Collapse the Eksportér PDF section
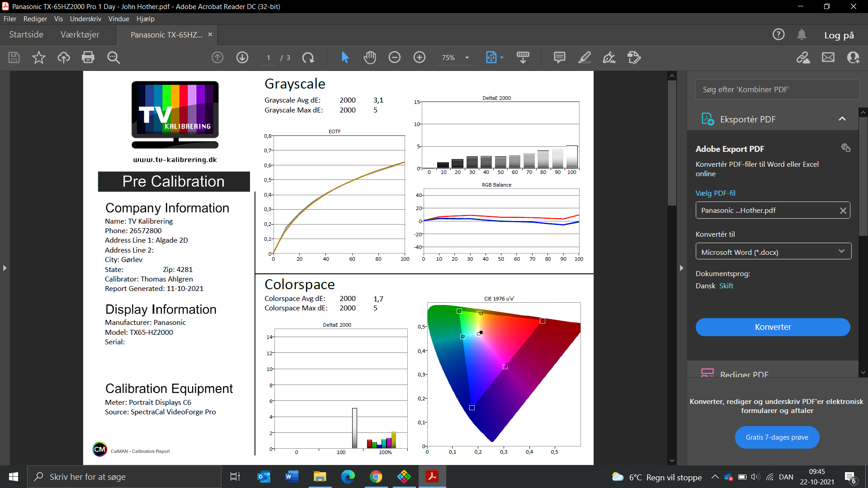Image resolution: width=868 pixels, height=488 pixels. coord(842,119)
